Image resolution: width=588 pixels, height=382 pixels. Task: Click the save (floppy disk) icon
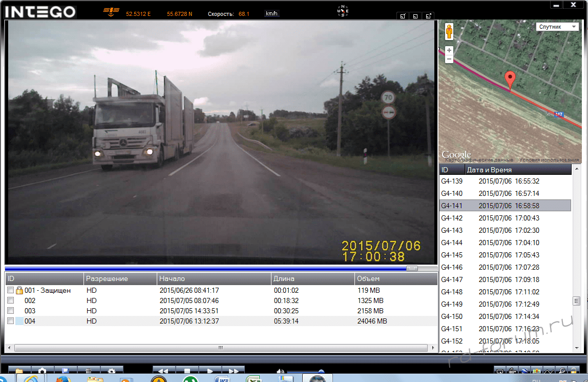pyautogui.click(x=66, y=370)
